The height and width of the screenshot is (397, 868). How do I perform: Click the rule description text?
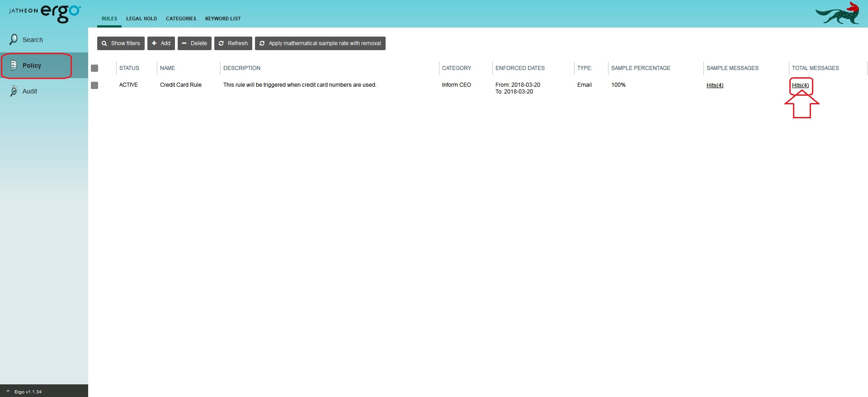pos(300,85)
